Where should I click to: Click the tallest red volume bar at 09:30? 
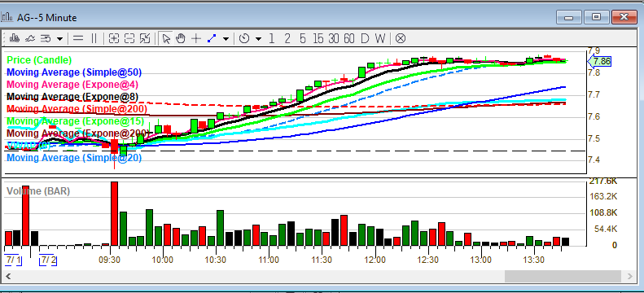114,214
